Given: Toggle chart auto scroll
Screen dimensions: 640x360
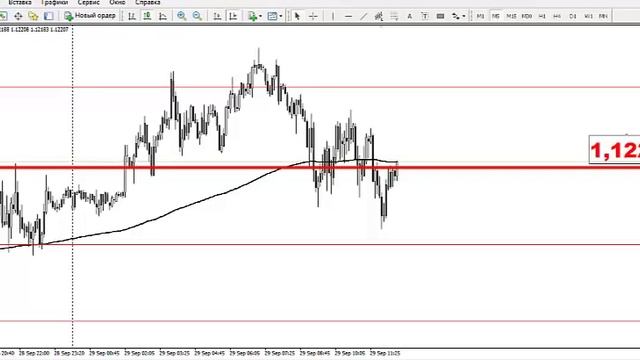Looking at the screenshot, I should point(217,16).
